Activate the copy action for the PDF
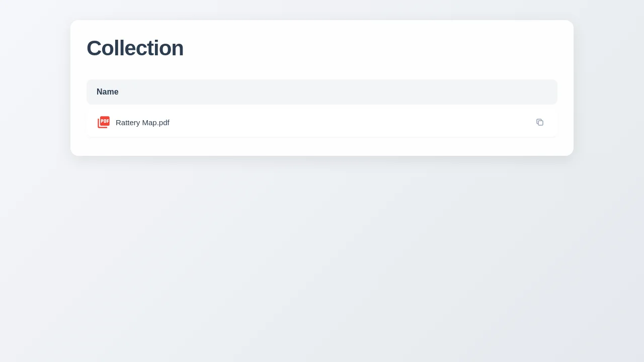644x362 pixels. [x=540, y=122]
